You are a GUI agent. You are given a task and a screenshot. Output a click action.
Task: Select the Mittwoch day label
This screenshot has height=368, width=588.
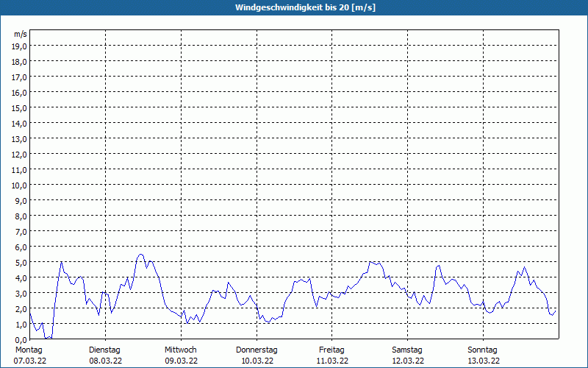pyautogui.click(x=181, y=350)
